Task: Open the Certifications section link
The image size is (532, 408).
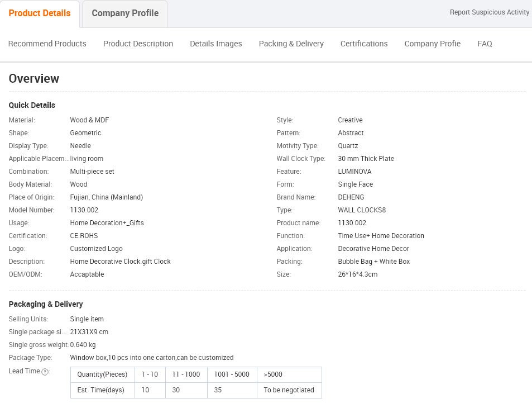Action: point(364,44)
